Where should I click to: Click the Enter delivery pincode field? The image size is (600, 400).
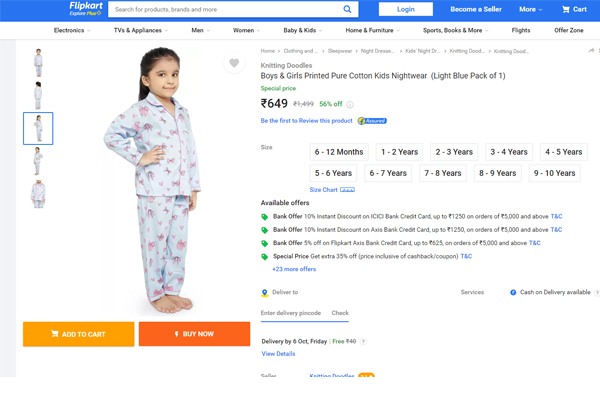click(x=290, y=313)
